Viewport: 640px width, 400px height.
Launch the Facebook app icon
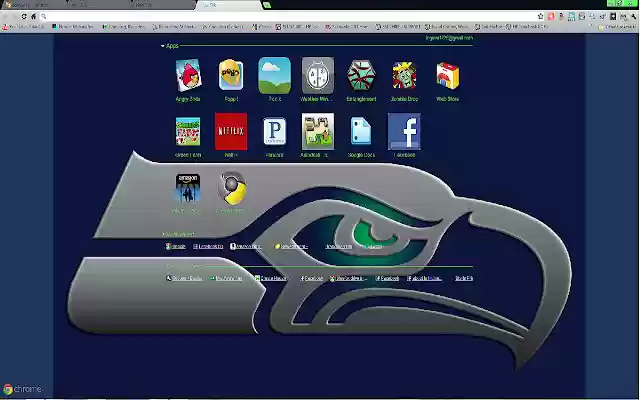(x=404, y=131)
